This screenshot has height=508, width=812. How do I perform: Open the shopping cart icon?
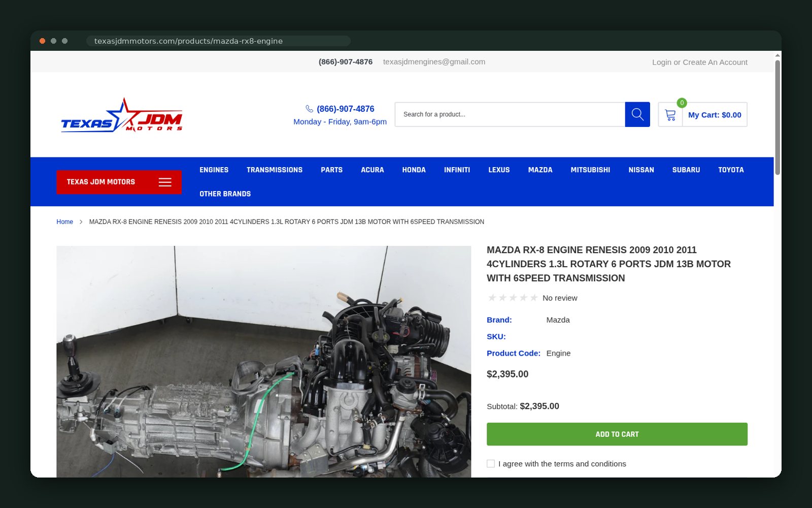pos(670,115)
